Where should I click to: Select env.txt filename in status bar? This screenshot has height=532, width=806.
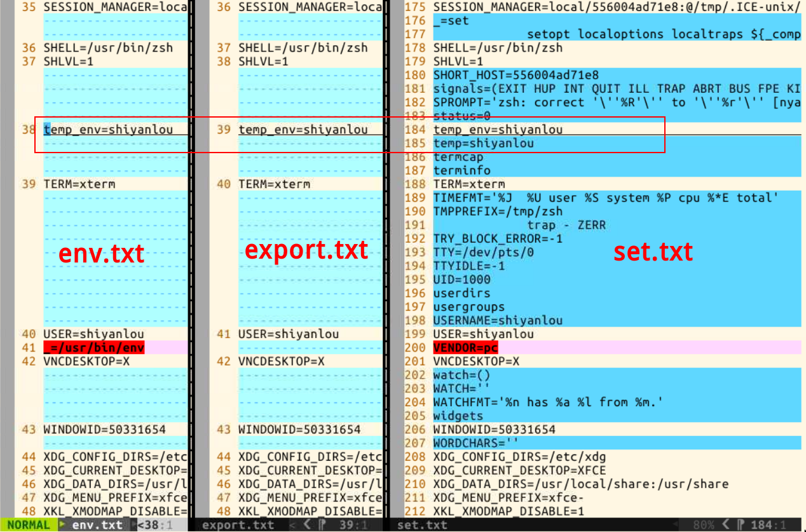pyautogui.click(x=97, y=525)
